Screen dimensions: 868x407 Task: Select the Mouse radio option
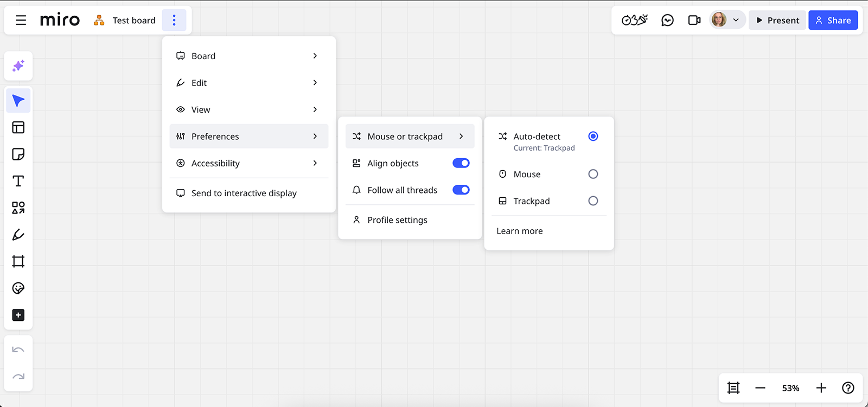(x=593, y=174)
